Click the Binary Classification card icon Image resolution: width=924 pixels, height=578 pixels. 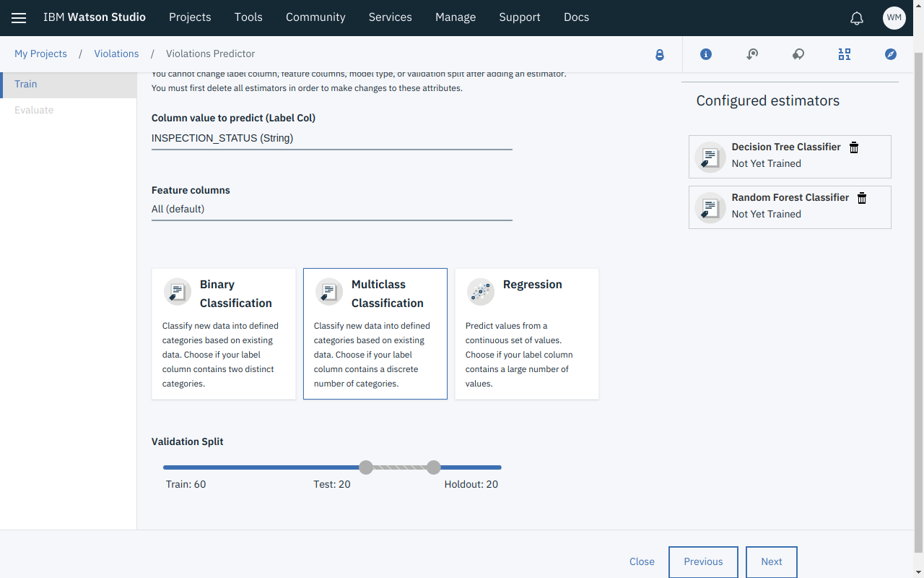pos(178,292)
